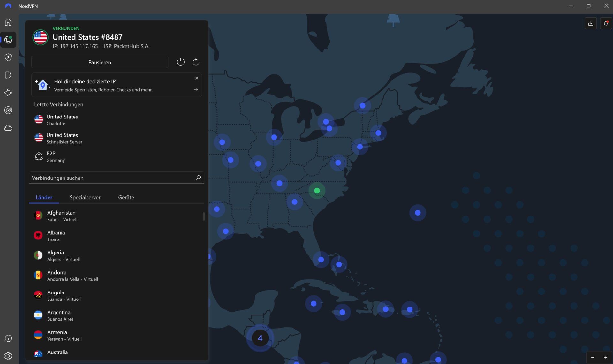This screenshot has height=364, width=613.
Task: Open the Dark Web Monitor target icon
Action: point(8,110)
